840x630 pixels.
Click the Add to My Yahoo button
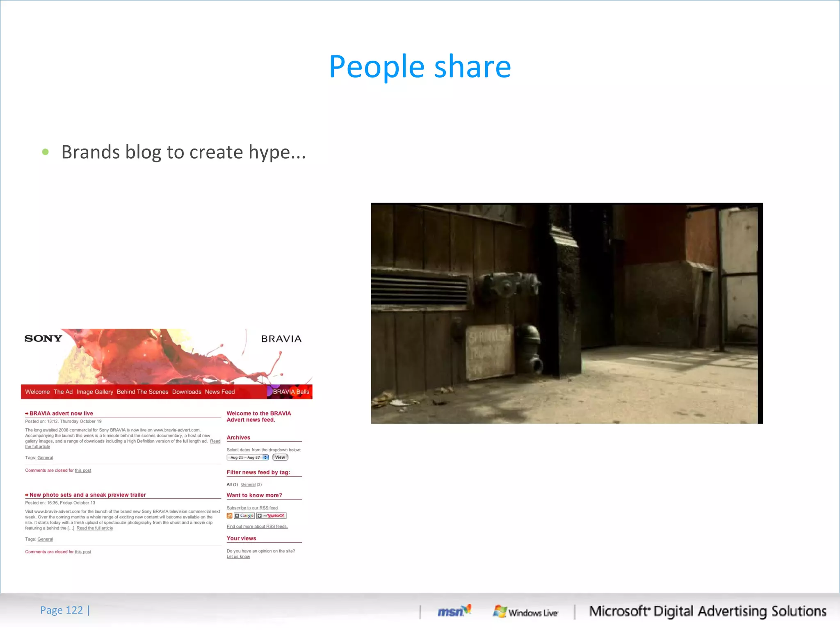(272, 516)
